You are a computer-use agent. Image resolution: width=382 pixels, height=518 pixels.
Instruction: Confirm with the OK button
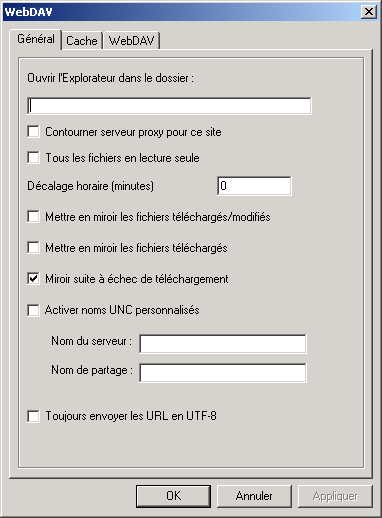point(173,496)
